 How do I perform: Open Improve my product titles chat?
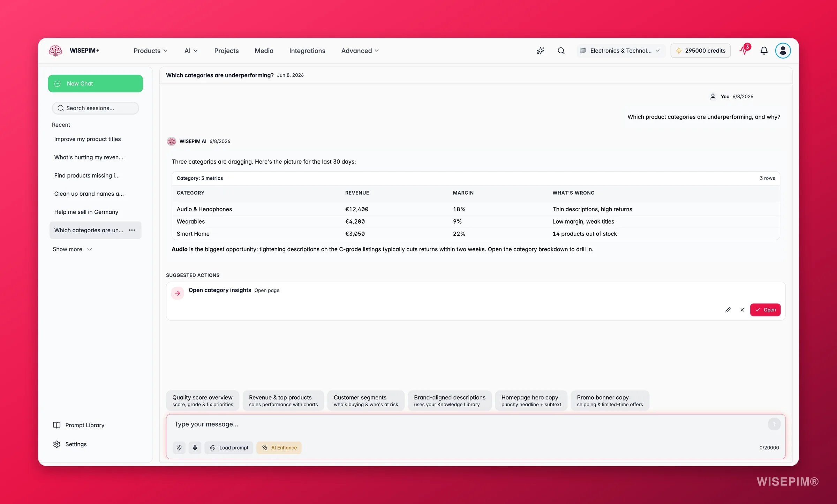[95, 139]
